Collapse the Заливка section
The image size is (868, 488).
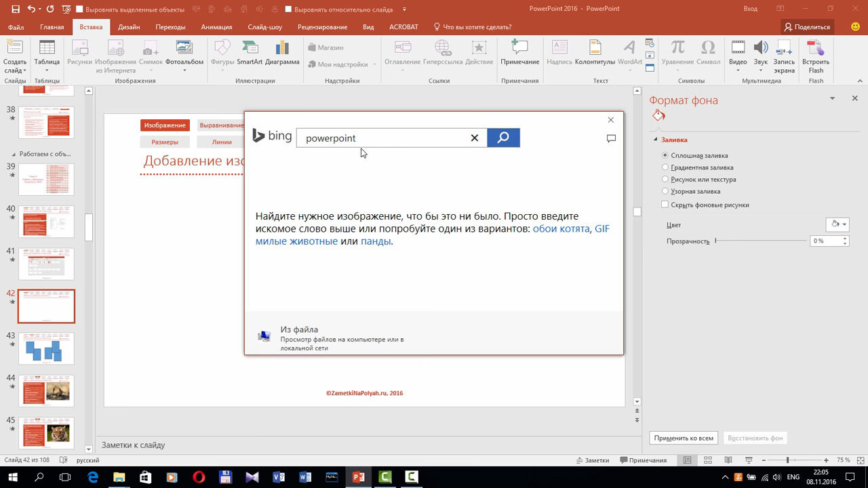pos(656,140)
